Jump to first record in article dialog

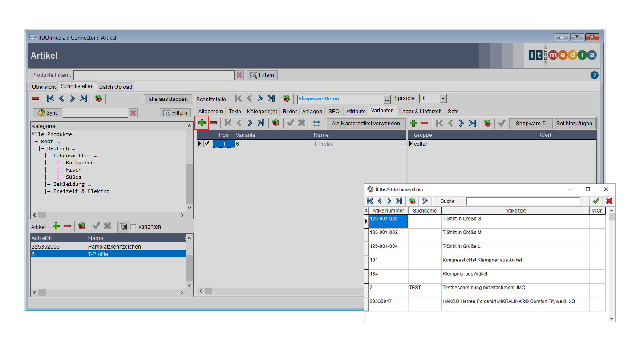(x=370, y=201)
